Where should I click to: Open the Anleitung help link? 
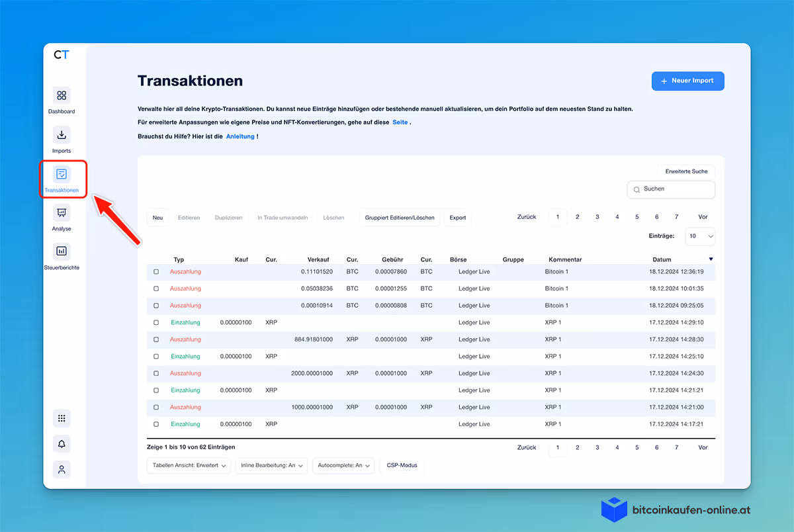(x=241, y=136)
